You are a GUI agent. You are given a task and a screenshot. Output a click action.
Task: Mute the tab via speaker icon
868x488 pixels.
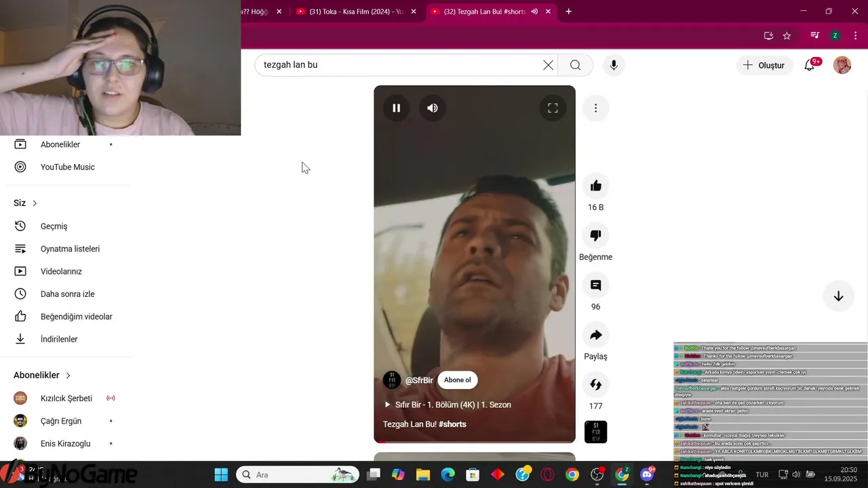[534, 12]
